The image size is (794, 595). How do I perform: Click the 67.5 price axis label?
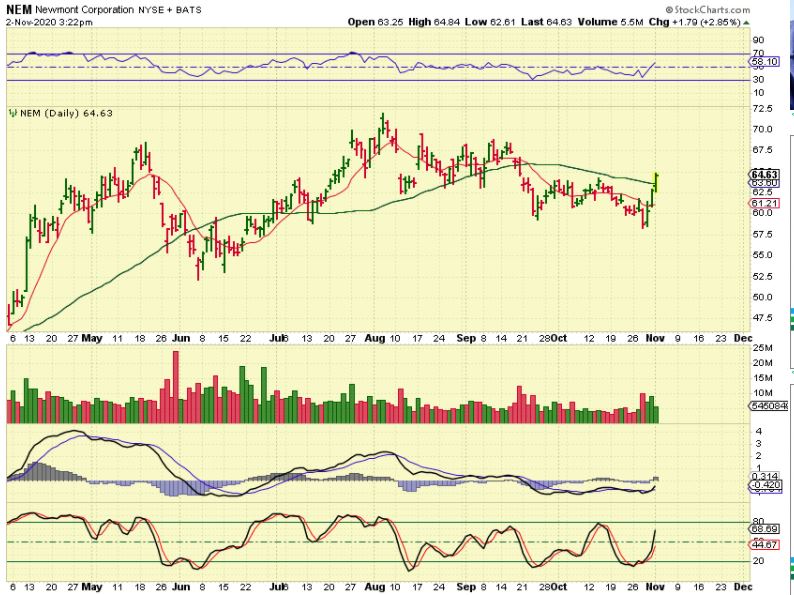click(x=763, y=150)
